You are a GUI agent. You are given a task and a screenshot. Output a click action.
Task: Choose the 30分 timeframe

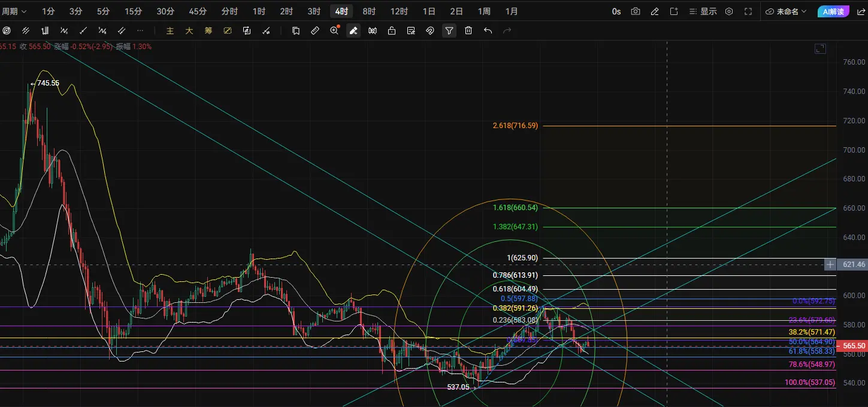[x=165, y=11]
